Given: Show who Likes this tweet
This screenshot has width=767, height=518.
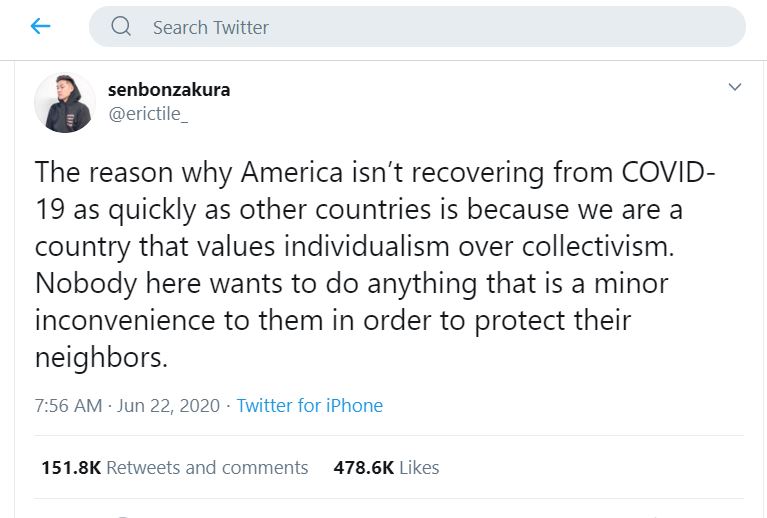Looking at the screenshot, I should tap(420, 467).
